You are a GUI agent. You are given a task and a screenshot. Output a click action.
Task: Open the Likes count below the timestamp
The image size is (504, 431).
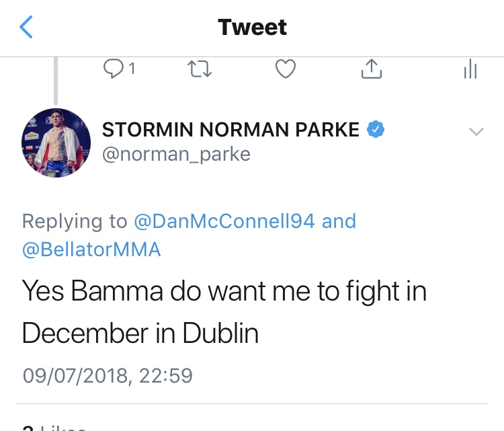point(54,426)
